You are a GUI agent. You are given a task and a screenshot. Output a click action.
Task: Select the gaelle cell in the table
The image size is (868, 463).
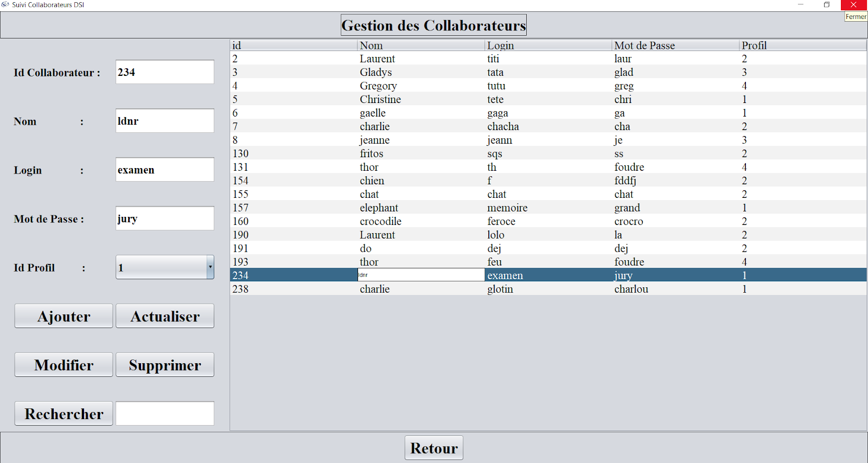click(421, 113)
